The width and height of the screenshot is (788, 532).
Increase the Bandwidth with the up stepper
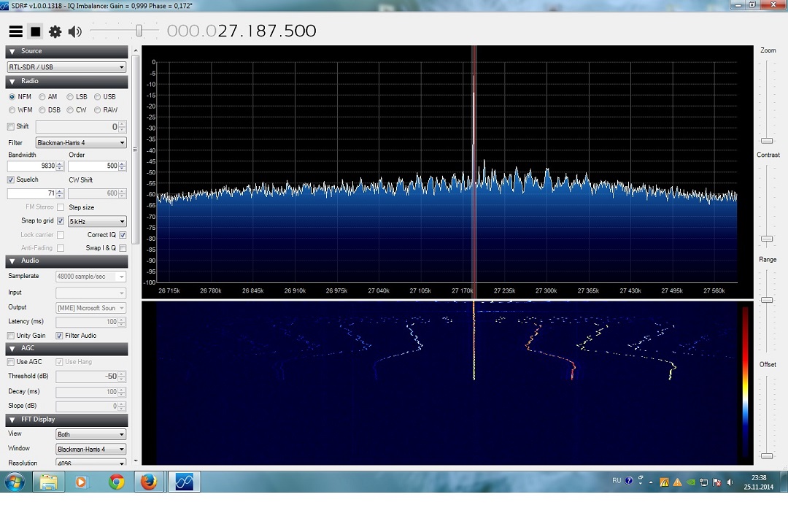click(60, 163)
